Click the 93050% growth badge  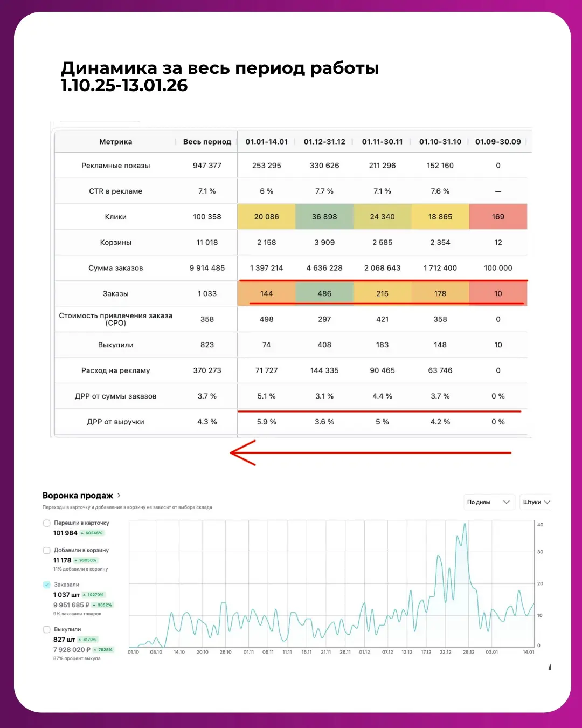(x=86, y=560)
